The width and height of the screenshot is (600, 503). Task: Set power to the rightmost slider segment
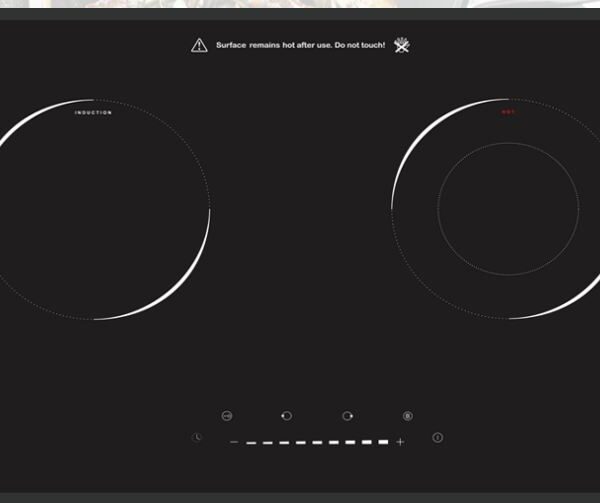click(x=382, y=441)
